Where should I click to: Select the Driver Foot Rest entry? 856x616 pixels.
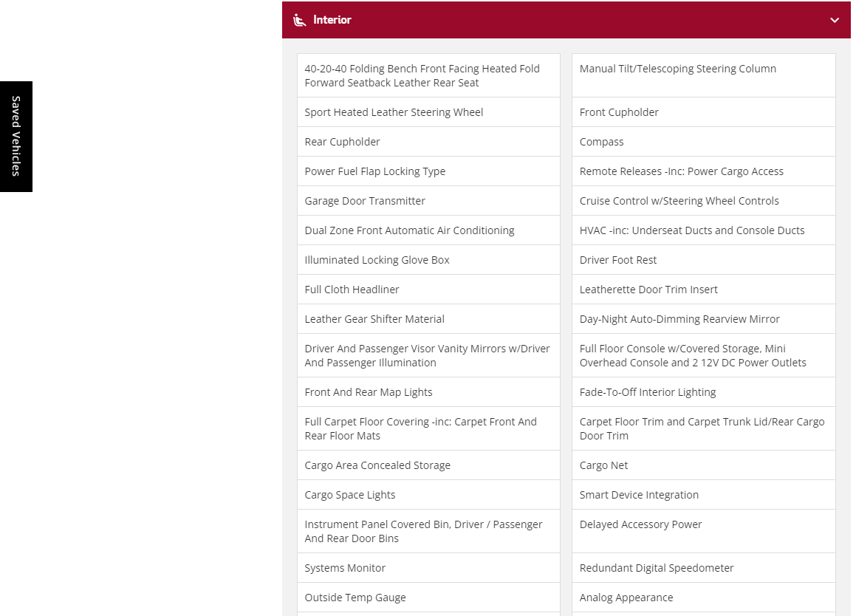pyautogui.click(x=617, y=260)
